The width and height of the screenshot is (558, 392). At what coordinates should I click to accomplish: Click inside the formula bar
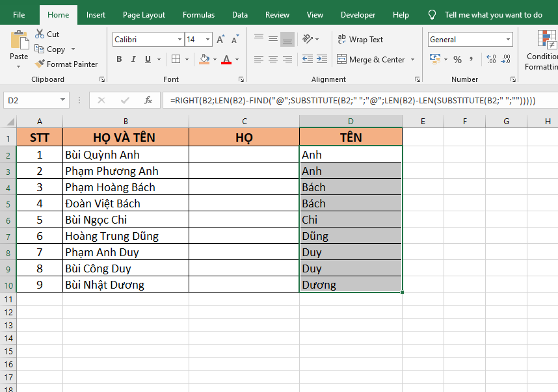[360, 100]
